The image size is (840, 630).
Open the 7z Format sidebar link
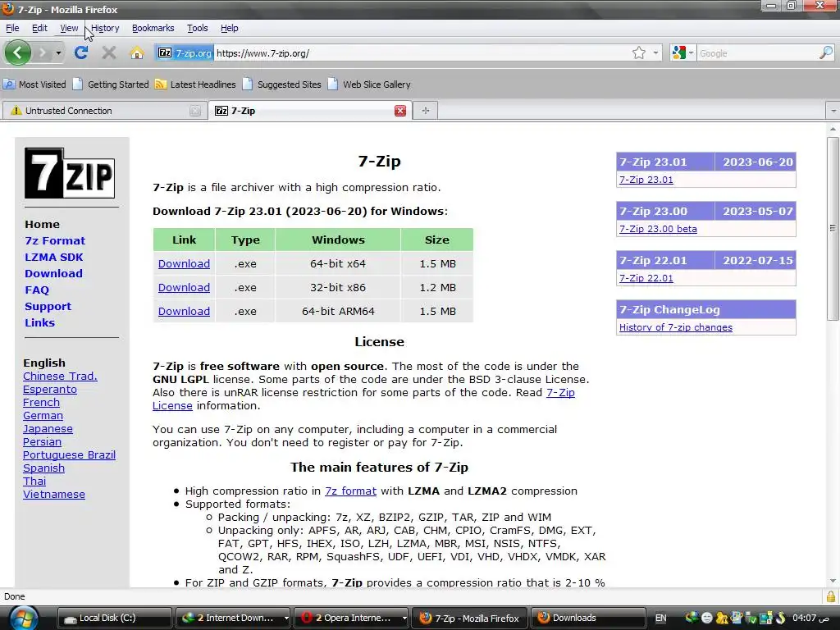[x=55, y=240]
